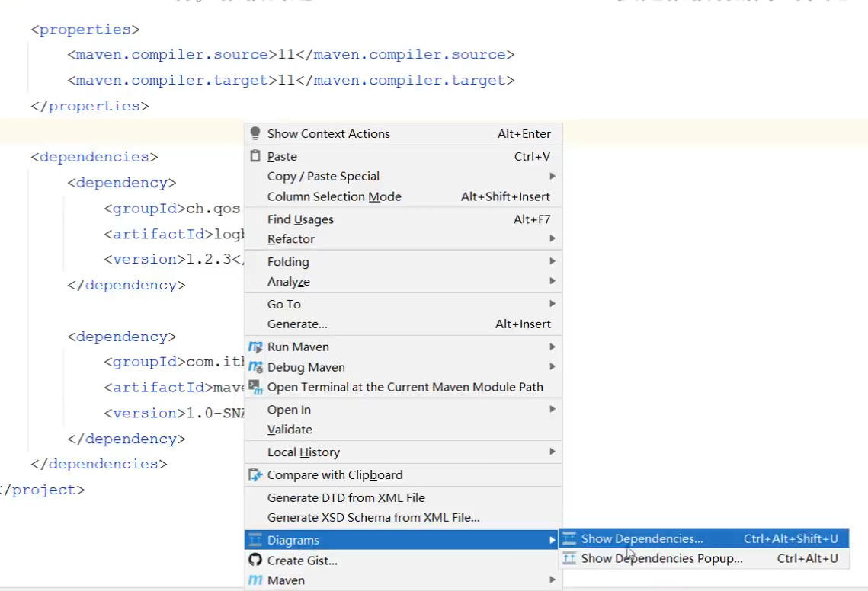Click the opening <dependencies> tag
This screenshot has height=591, width=868.
click(x=94, y=157)
